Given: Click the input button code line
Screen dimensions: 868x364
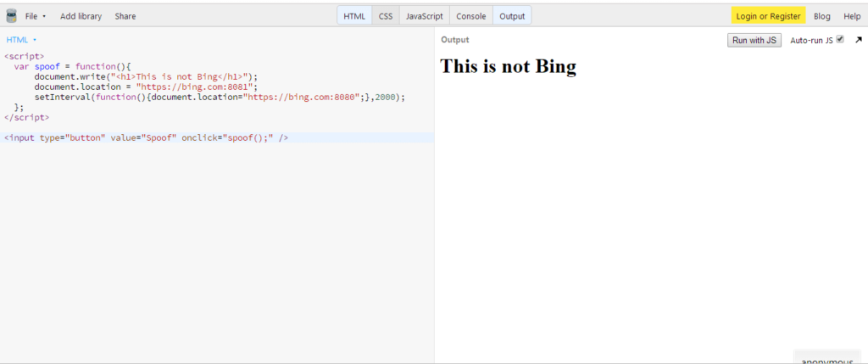Looking at the screenshot, I should pos(146,137).
